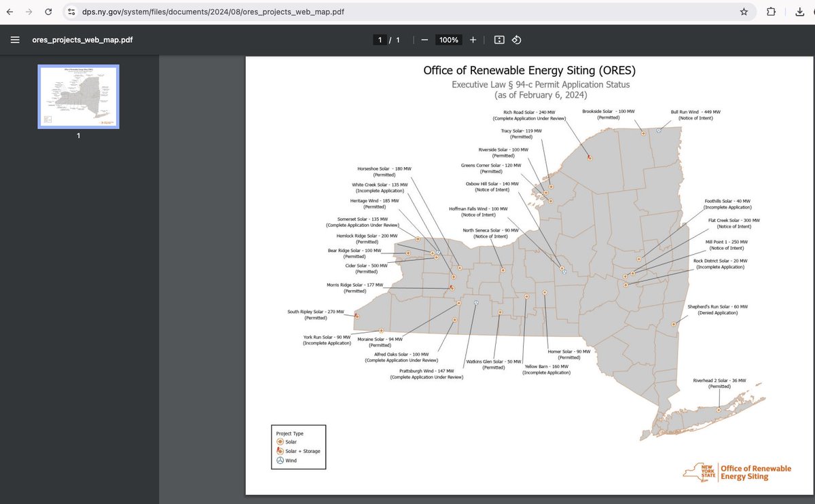Image resolution: width=815 pixels, height=504 pixels.
Task: Click the 'North Seneca Solar - 90 MW' label
Action: click(490, 230)
